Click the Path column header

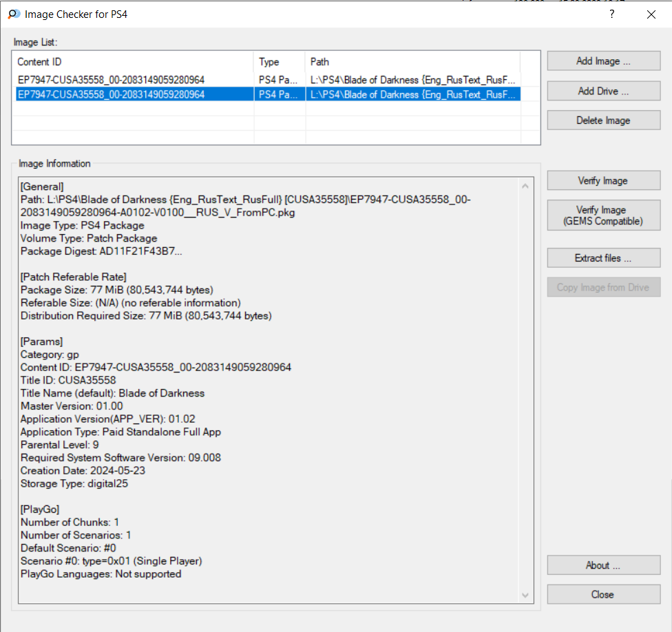[x=412, y=62]
